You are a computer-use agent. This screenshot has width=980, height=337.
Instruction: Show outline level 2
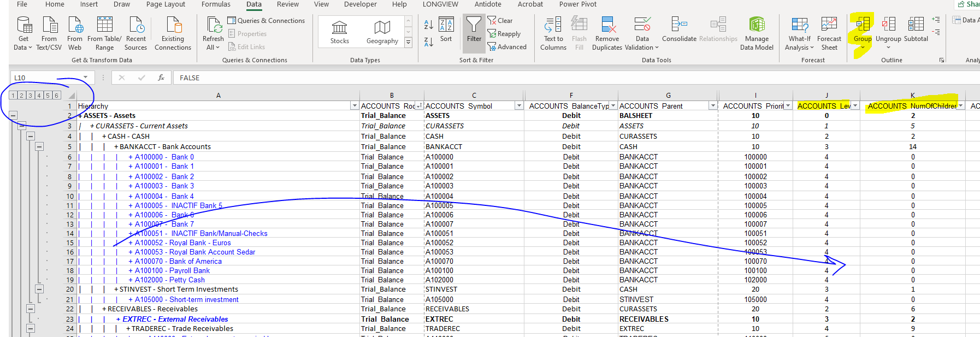coord(22,96)
